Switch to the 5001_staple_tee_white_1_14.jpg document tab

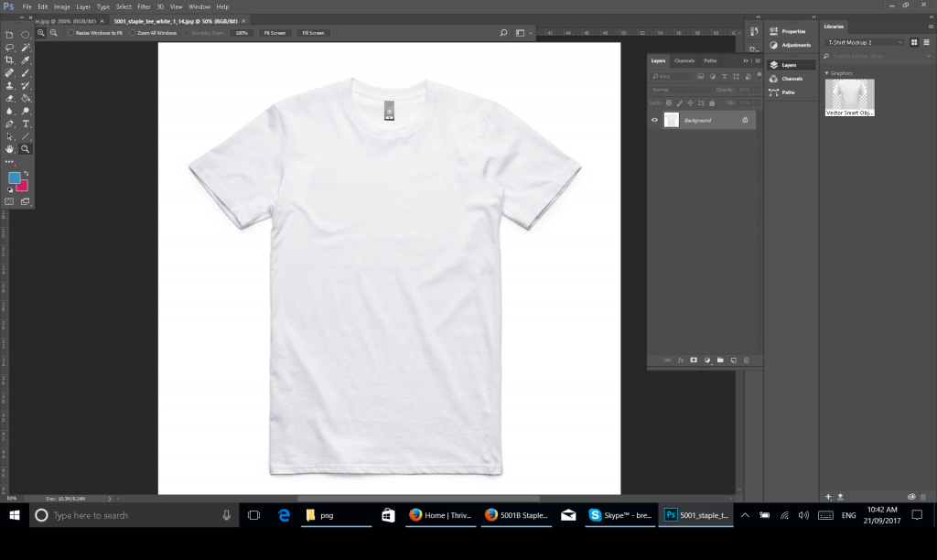[x=176, y=21]
